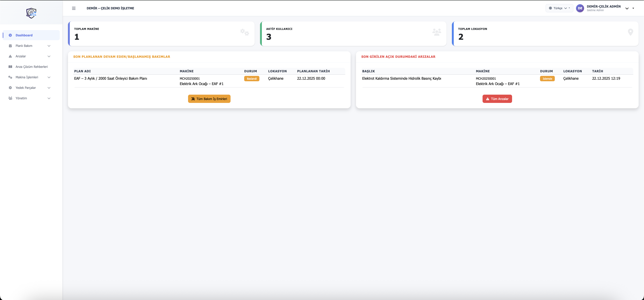Open the sidebar hamburger menu
The width and height of the screenshot is (644, 300).
[x=74, y=8]
